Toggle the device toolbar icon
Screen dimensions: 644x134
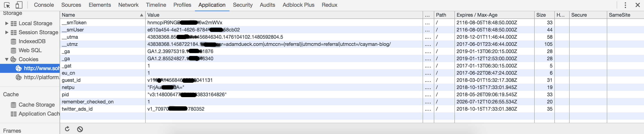19,5
